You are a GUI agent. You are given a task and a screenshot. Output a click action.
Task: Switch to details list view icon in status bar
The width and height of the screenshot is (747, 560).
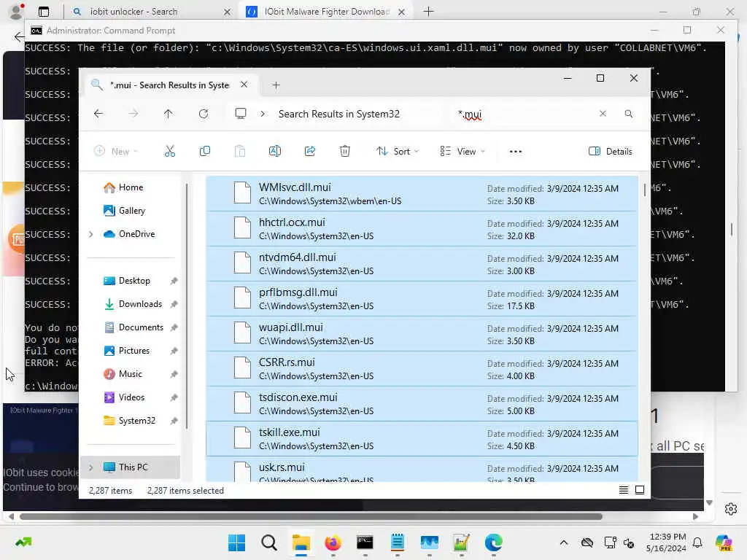click(624, 490)
